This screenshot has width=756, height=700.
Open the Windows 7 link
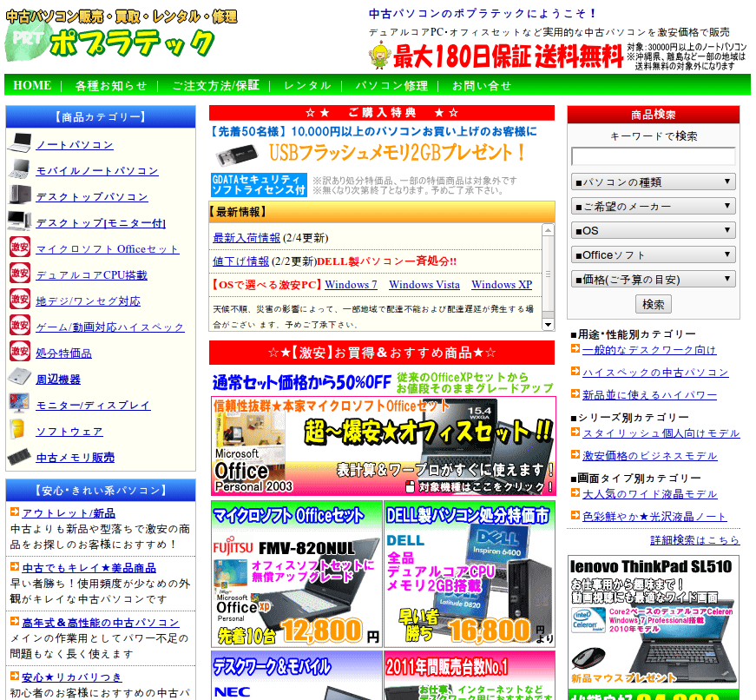point(351,285)
